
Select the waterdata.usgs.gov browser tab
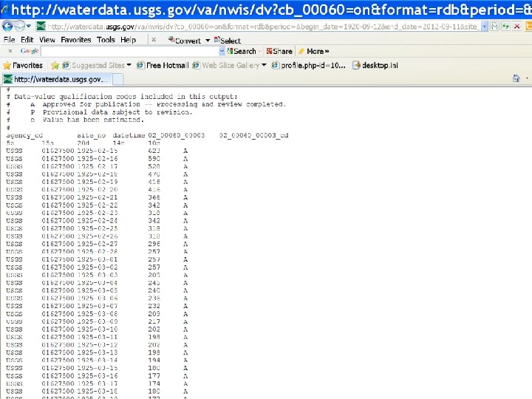pyautogui.click(x=56, y=79)
